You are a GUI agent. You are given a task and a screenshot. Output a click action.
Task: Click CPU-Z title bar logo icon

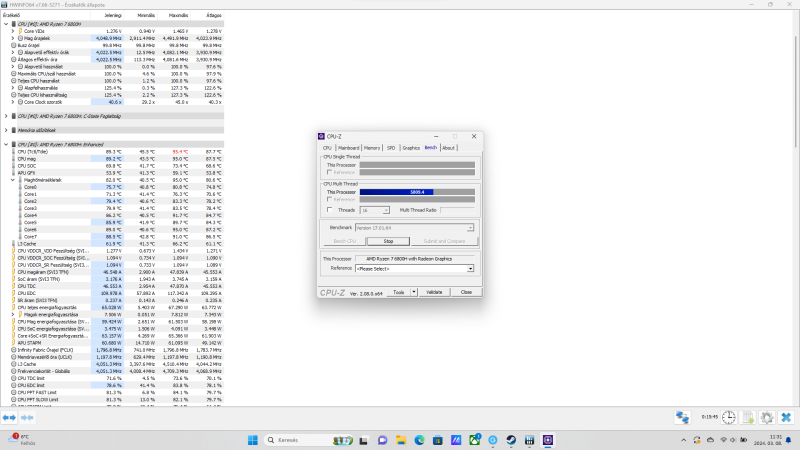pyautogui.click(x=321, y=136)
